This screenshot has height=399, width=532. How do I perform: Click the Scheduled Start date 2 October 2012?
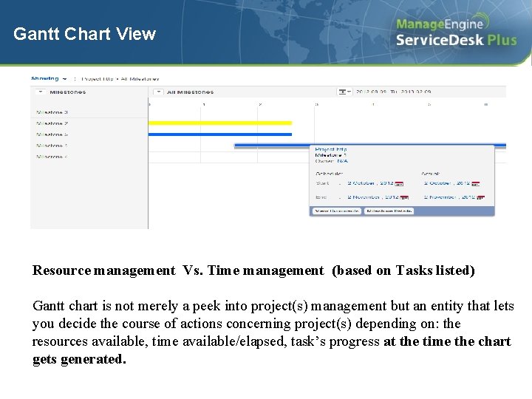(x=370, y=183)
